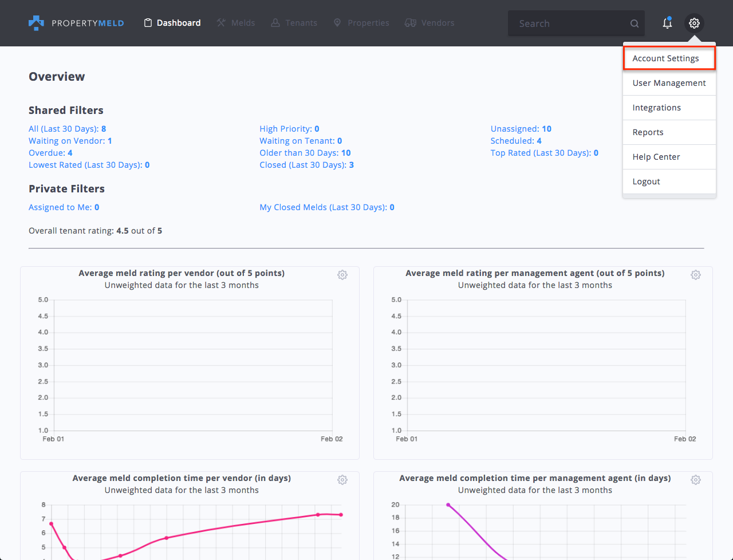The height and width of the screenshot is (560, 733).
Task: Open Older than 30 Days filter
Action: click(305, 153)
